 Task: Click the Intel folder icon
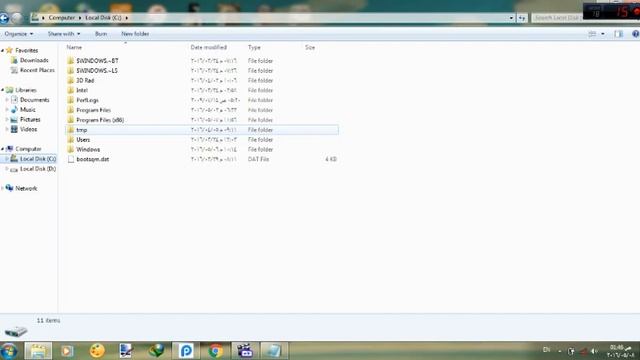[x=71, y=90]
